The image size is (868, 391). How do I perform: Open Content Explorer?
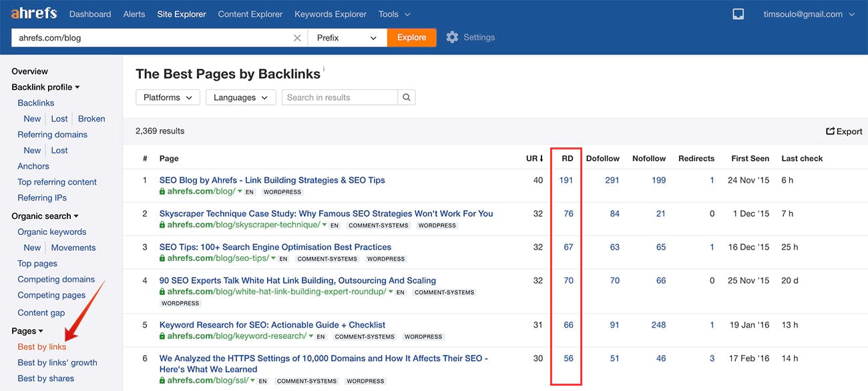250,14
